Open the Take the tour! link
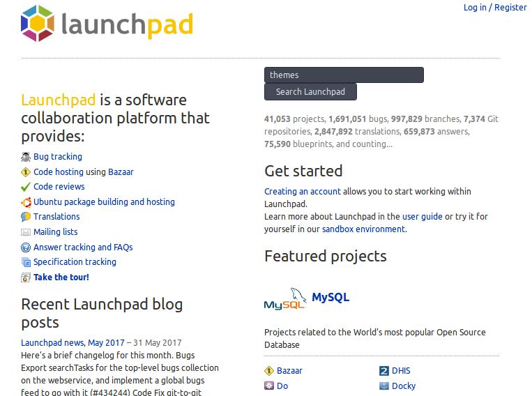 61,277
